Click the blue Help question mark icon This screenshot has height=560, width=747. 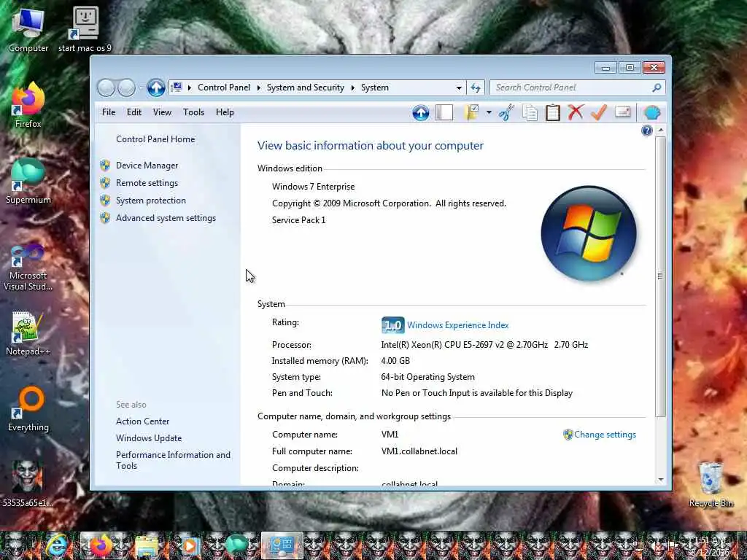[x=646, y=131]
